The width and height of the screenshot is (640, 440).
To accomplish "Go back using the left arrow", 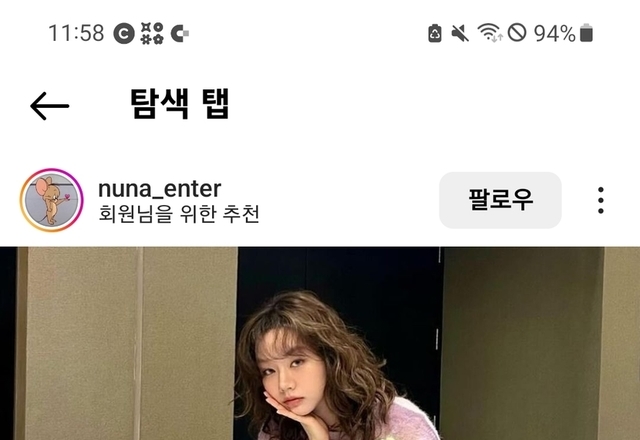I will [49, 106].
